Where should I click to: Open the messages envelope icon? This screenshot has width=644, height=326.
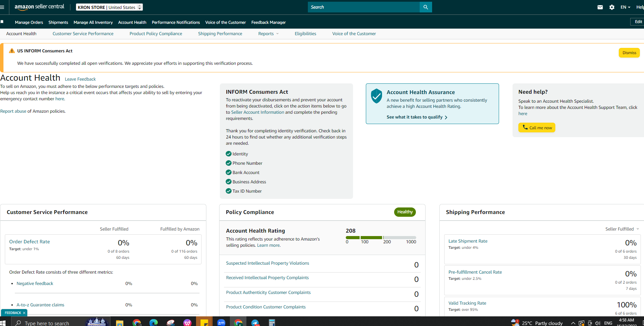600,7
